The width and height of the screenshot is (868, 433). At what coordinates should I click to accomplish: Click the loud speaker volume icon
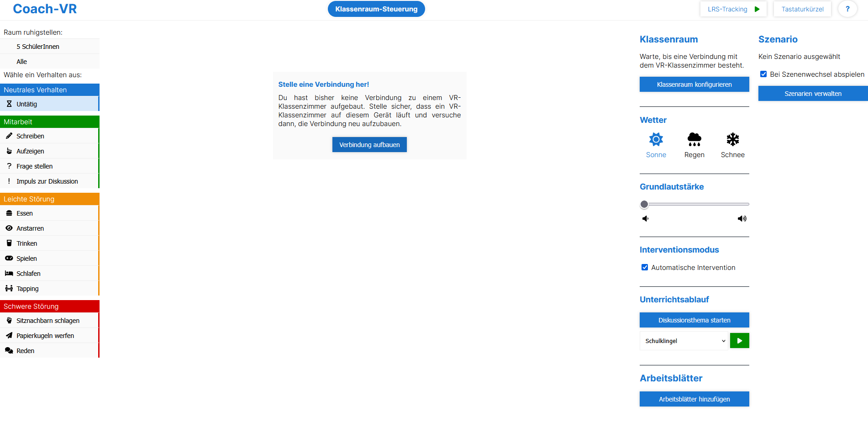coord(742,219)
